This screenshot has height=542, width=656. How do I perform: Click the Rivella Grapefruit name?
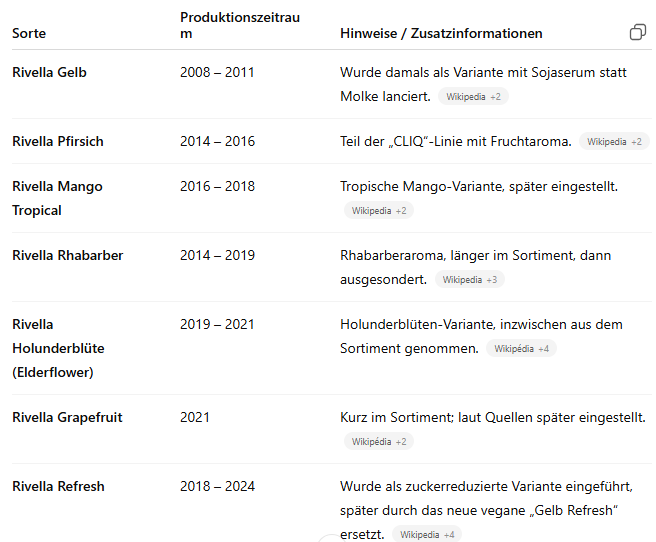click(67, 417)
